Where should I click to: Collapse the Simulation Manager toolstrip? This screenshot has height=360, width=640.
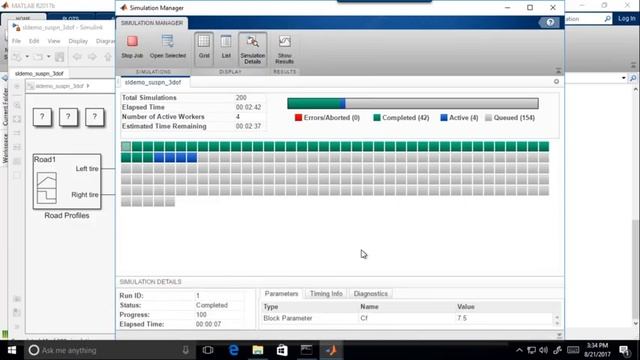tap(558, 71)
